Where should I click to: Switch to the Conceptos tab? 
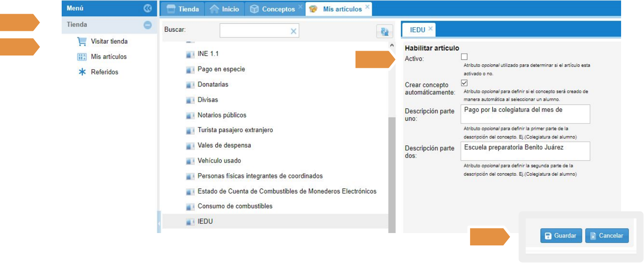click(x=273, y=9)
